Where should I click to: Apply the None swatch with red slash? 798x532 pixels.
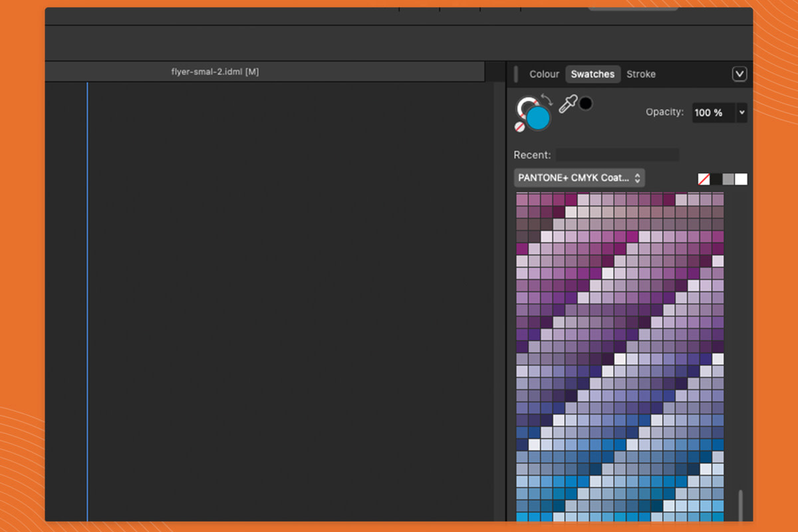pos(703,178)
